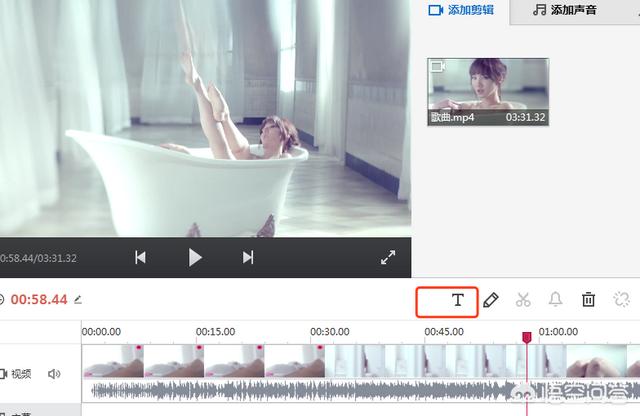Screen dimensions: 640x416
Task: Skip to next frame button
Action: [x=248, y=257]
